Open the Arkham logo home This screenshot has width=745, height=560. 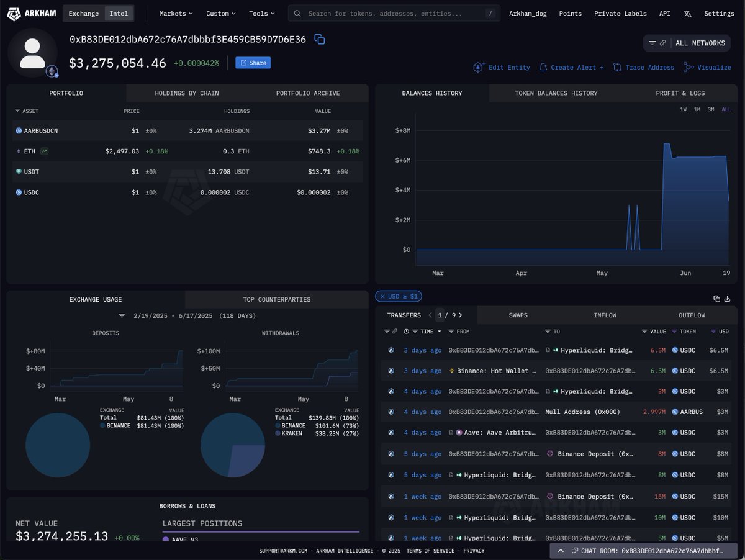click(31, 13)
